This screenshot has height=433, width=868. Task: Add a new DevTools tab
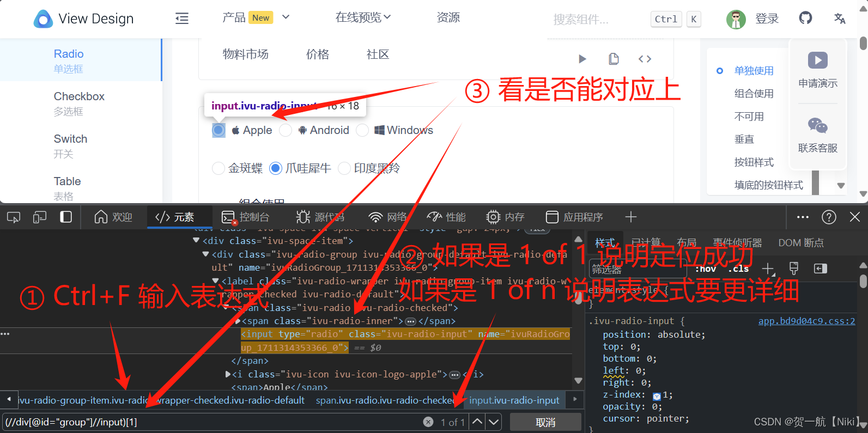pyautogui.click(x=631, y=217)
